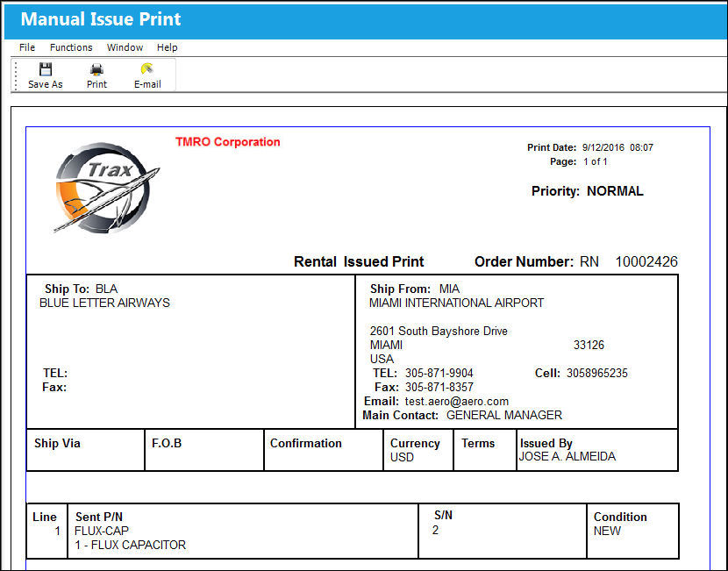Click the NEW condition value
Viewport: 728px width, 571px height.
607,531
